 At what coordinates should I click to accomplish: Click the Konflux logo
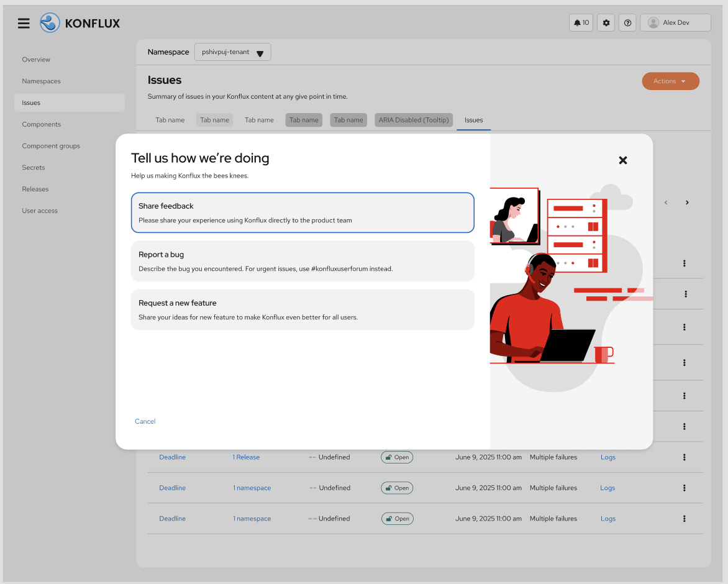pyautogui.click(x=80, y=23)
